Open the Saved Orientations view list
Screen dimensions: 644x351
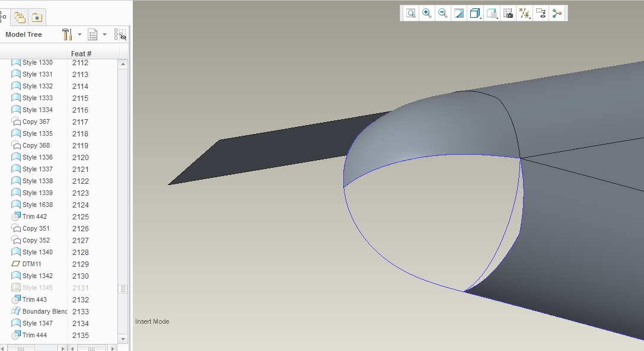[492, 14]
